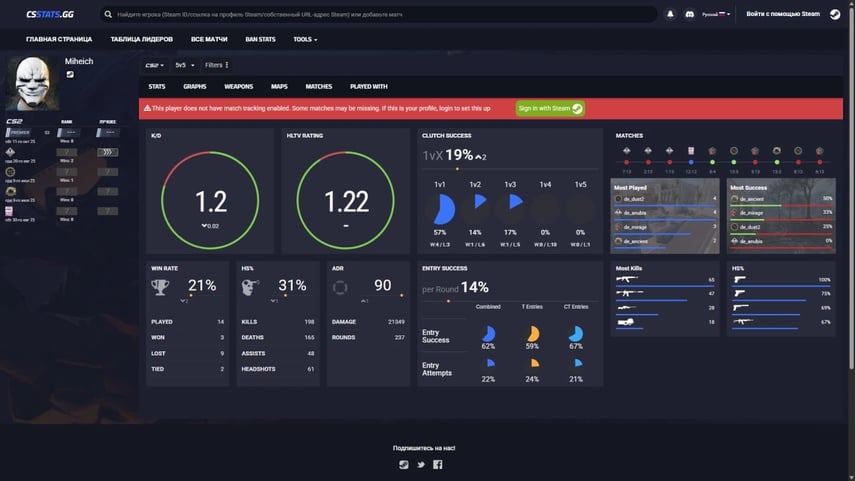Viewport: 855px width, 481px height.
Task: Expand the TOOLS menu dropdown
Action: coord(305,39)
